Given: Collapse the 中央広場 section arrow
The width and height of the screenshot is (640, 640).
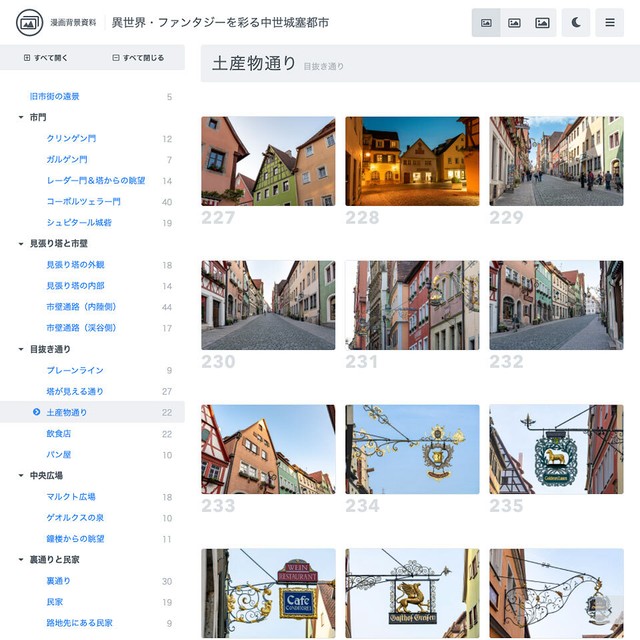Looking at the screenshot, I should click(21, 476).
